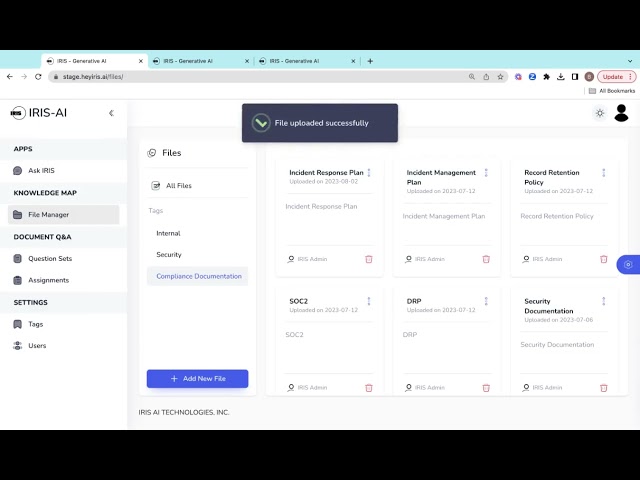Click the address bar URL
Viewport: 640px width, 480px height.
93,77
